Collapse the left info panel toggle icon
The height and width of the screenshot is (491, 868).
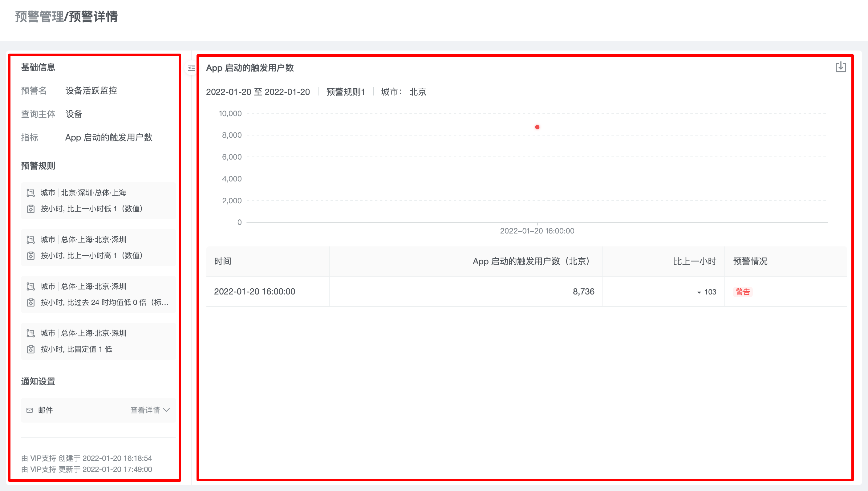click(x=192, y=68)
